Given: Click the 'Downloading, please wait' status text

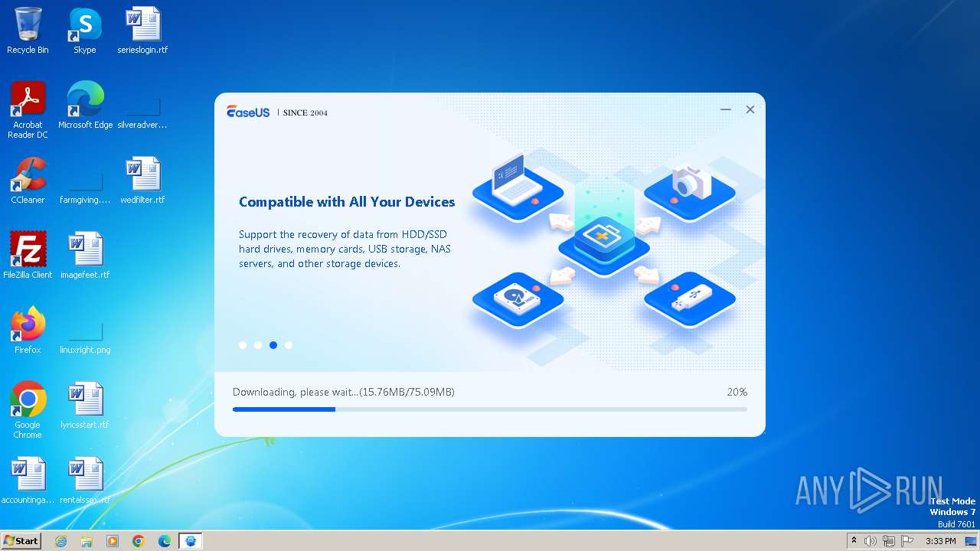Looking at the screenshot, I should click(344, 392).
